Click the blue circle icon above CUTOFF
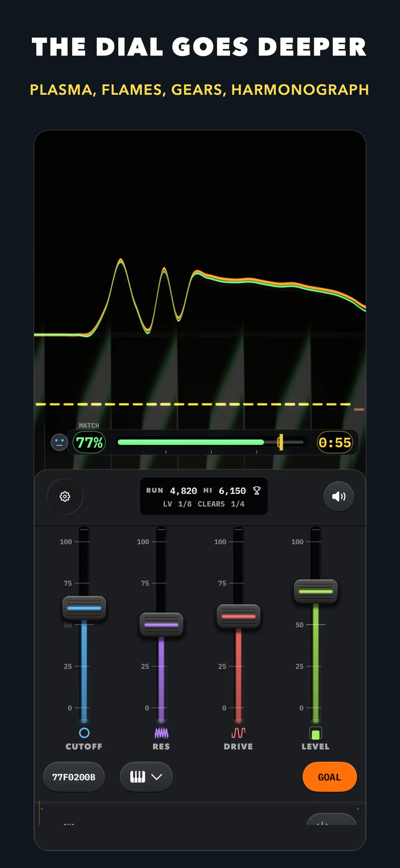400x868 pixels. coord(84,733)
